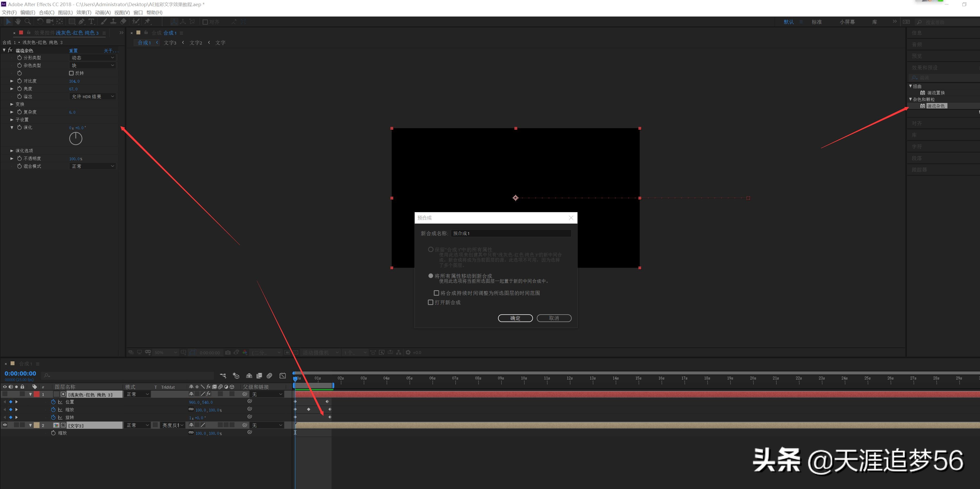Switch to the 文字3 composition tab
The height and width of the screenshot is (489, 980).
pyautogui.click(x=170, y=43)
